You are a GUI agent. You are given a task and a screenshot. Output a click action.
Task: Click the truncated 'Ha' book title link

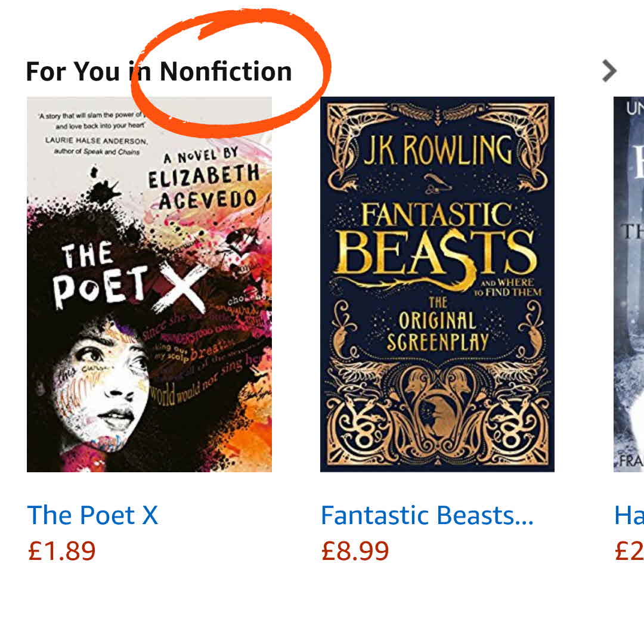pyautogui.click(x=628, y=515)
